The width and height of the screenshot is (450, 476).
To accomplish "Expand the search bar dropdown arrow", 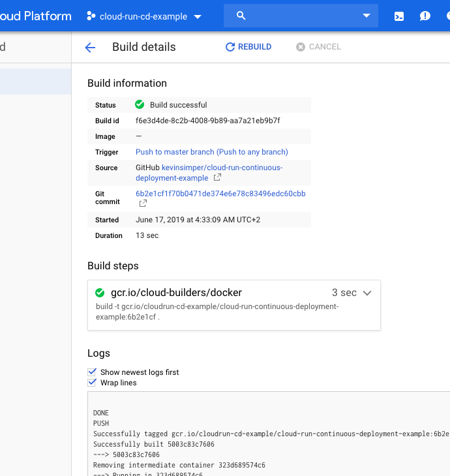I will coord(367,16).
